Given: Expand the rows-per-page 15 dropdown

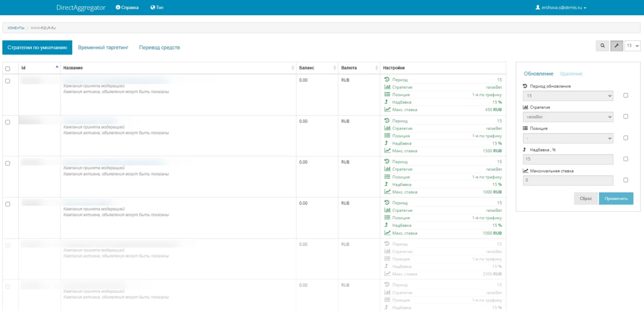Looking at the screenshot, I should pos(632,46).
